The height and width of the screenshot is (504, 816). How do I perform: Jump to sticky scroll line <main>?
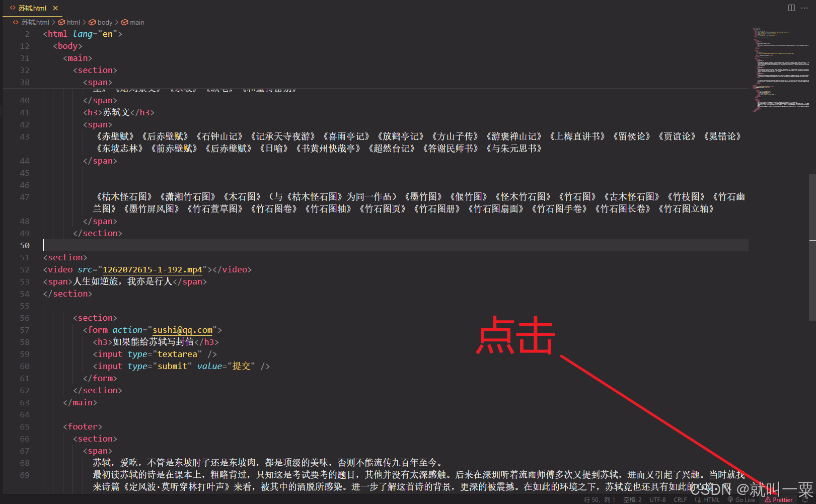point(78,58)
